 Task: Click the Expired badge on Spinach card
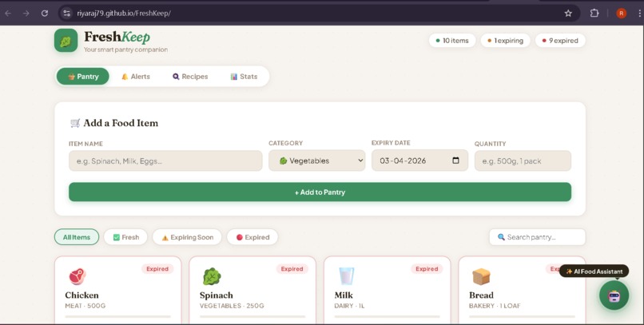point(292,269)
